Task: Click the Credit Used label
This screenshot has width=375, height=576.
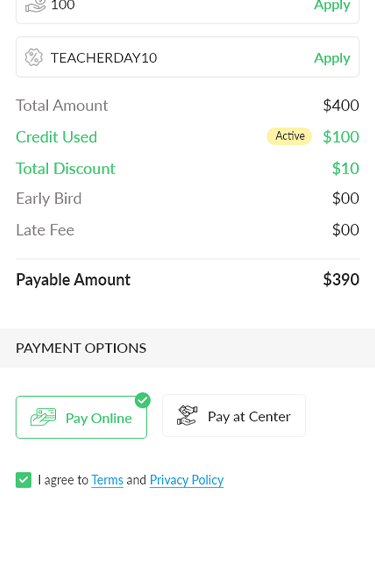Action: [57, 137]
